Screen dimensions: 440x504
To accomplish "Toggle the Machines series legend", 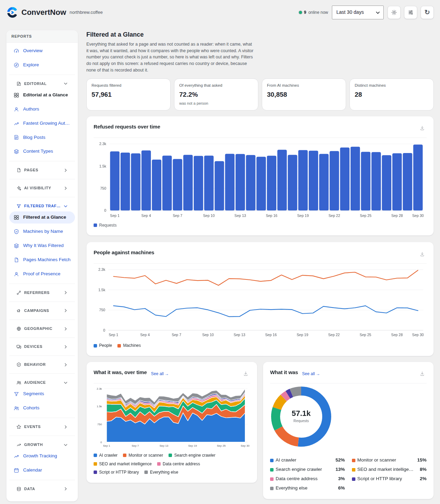I will (x=129, y=345).
